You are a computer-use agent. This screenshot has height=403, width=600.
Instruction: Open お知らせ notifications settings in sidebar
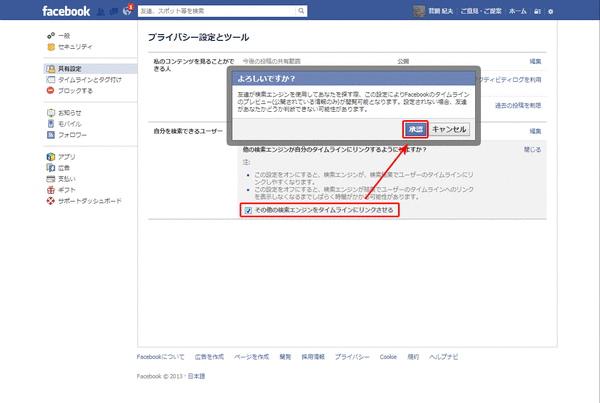64,113
